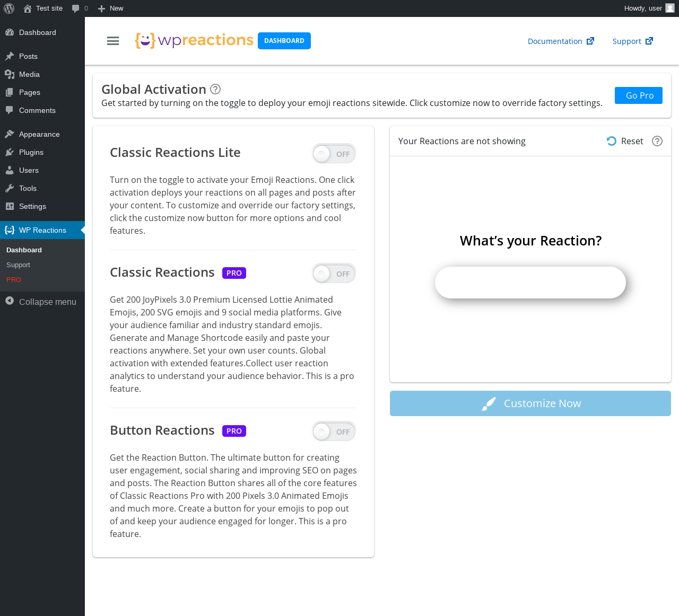Open the Users menu item
The height and width of the screenshot is (616, 679).
point(42,170)
